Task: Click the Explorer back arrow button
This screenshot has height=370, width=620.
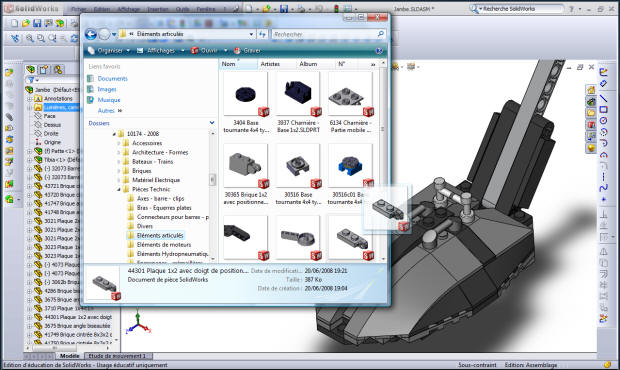Action: pyautogui.click(x=91, y=34)
